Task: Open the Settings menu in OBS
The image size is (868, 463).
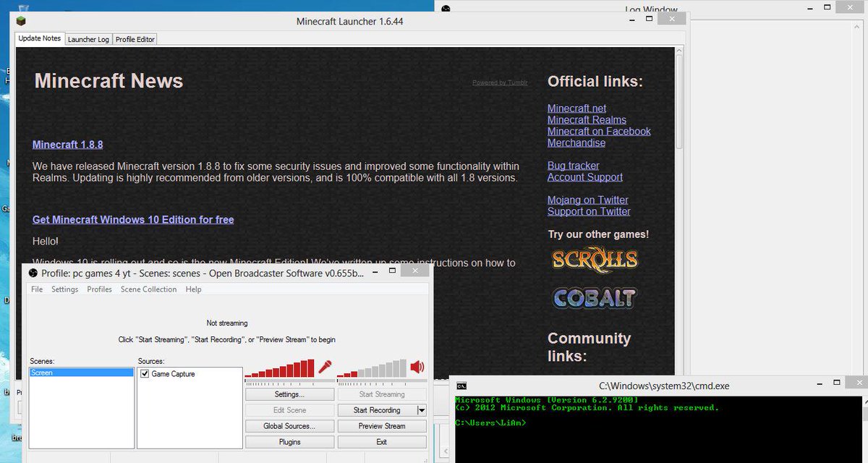Action: 65,289
